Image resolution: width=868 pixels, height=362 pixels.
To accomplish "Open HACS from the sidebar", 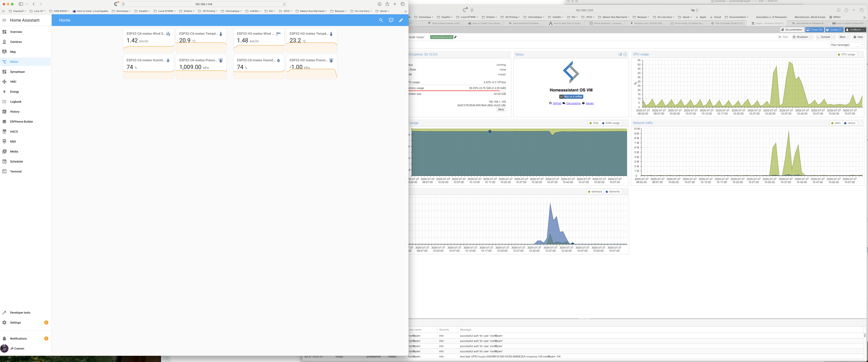I will pyautogui.click(x=14, y=132).
